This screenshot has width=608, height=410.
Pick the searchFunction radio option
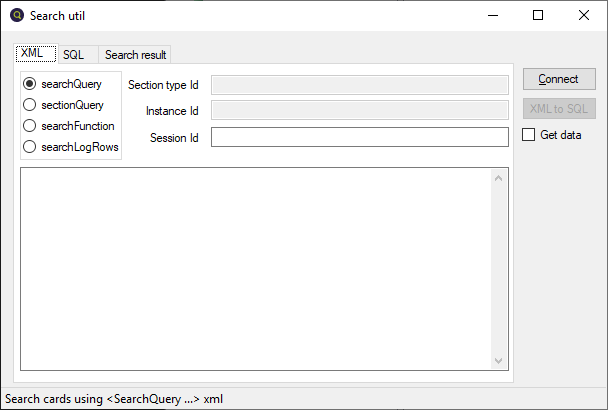[30, 126]
